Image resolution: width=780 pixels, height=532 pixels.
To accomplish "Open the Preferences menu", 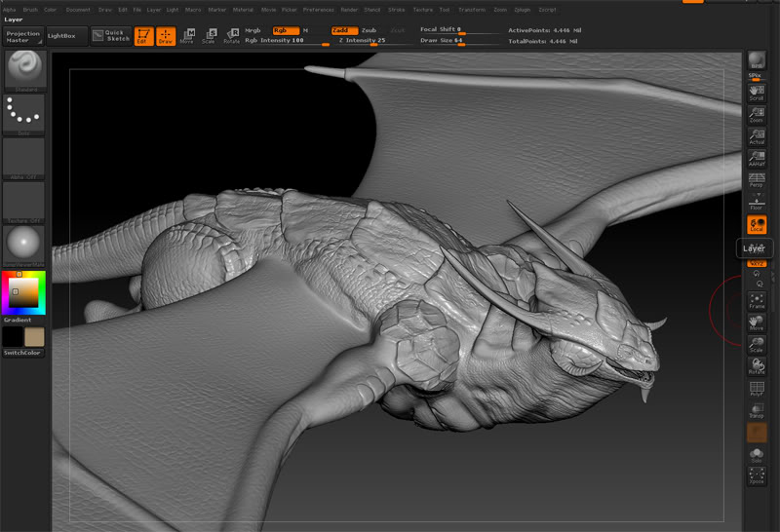I will [x=319, y=10].
